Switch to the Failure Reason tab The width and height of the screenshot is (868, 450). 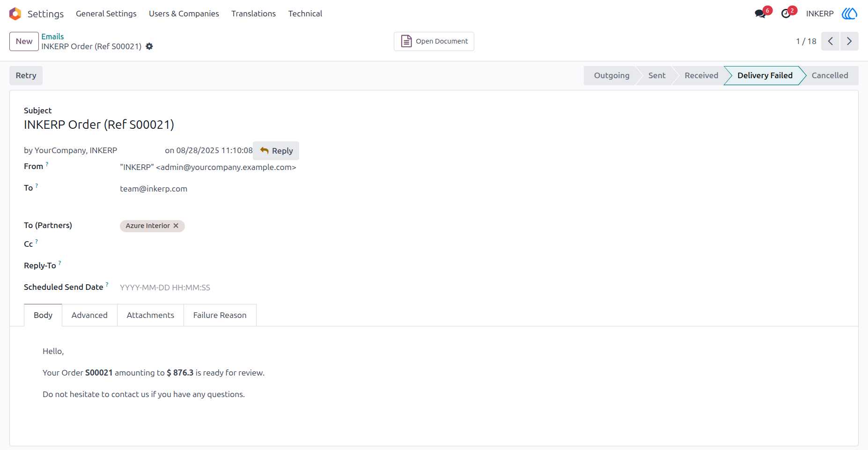pos(220,315)
